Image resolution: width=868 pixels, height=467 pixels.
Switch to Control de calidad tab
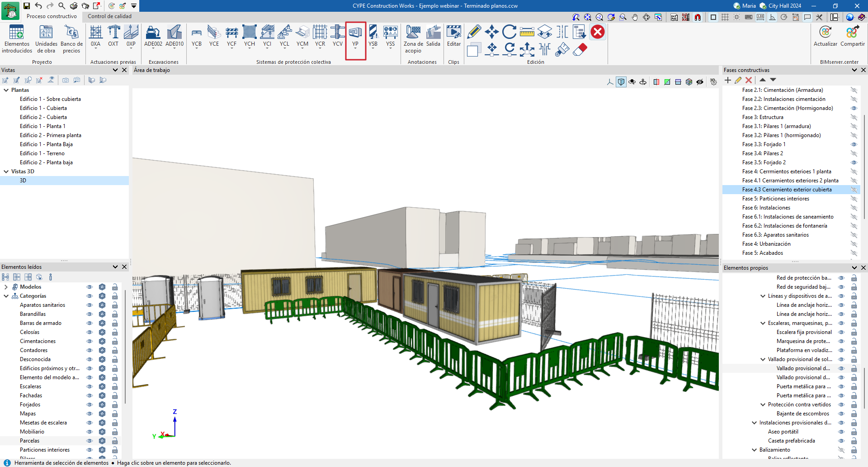(109, 16)
